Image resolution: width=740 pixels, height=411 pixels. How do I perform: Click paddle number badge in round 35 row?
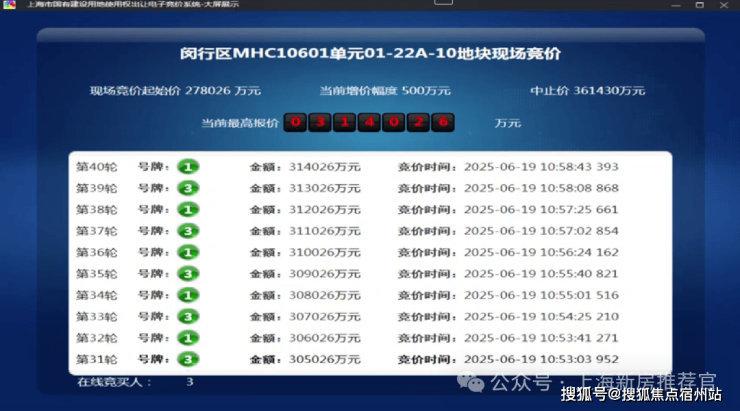tap(188, 274)
